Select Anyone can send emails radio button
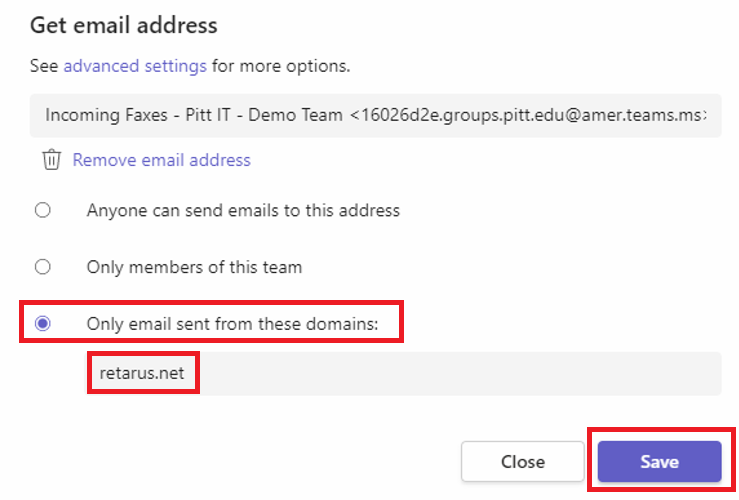 coord(43,210)
